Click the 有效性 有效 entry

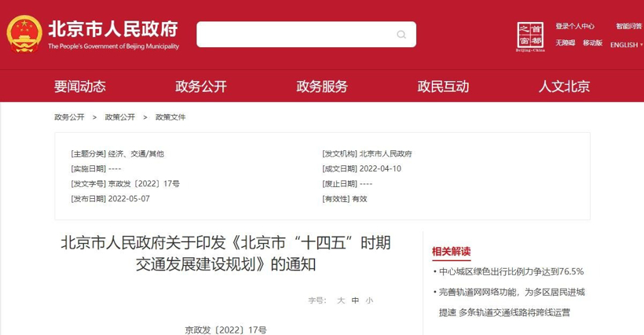(x=345, y=199)
